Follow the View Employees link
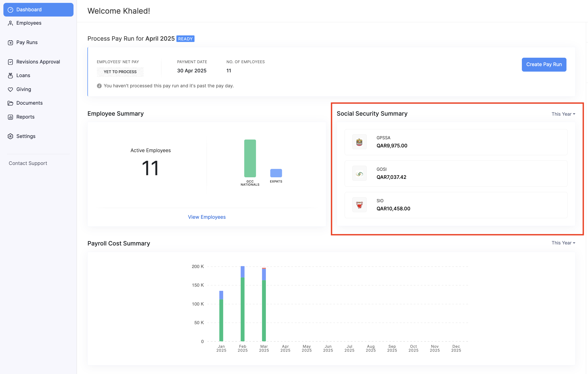This screenshot has width=588, height=374. [207, 217]
